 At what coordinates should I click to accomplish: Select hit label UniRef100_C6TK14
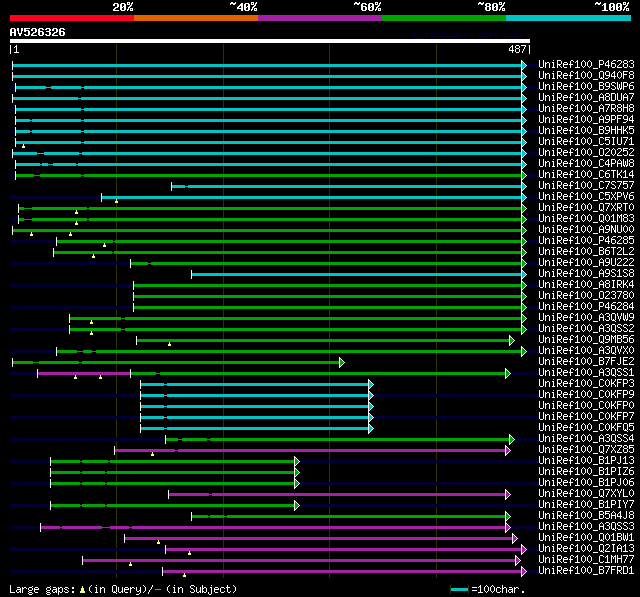[586, 175]
